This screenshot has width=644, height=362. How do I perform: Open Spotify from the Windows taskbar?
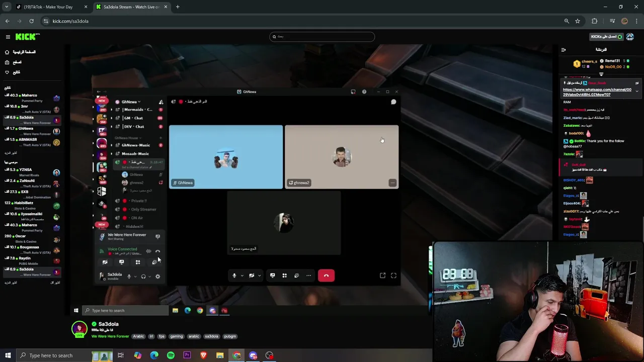[x=171, y=355]
